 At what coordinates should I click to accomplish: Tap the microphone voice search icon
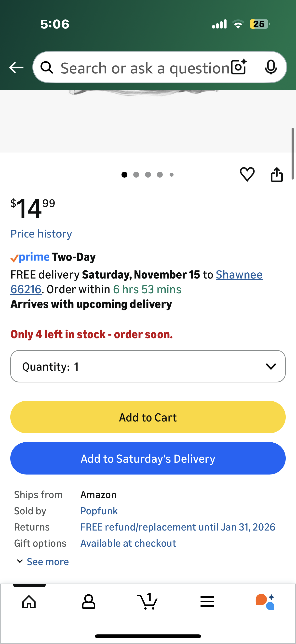(x=270, y=67)
